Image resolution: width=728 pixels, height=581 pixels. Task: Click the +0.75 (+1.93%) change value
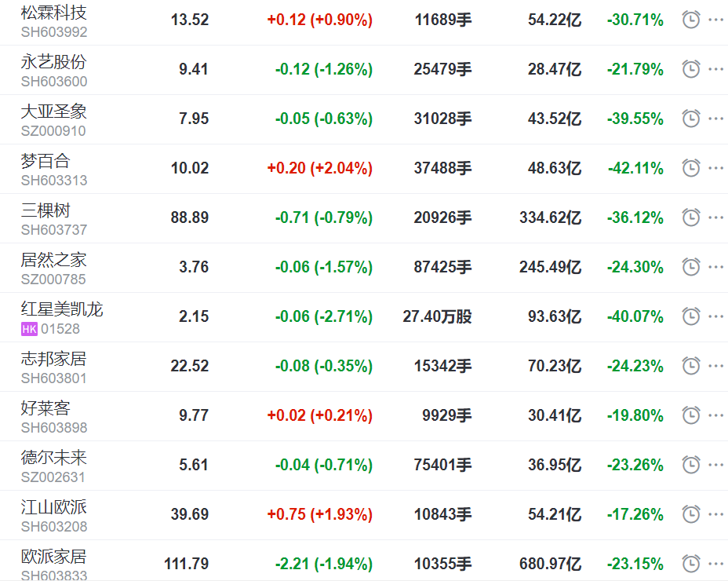point(320,514)
